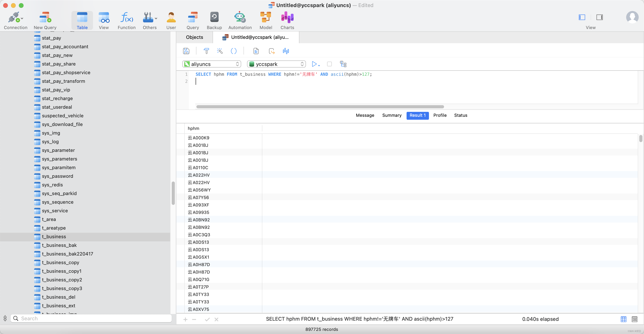Click the SQL editor horizontal scrollbar
This screenshot has width=644, height=334.
tap(320, 107)
